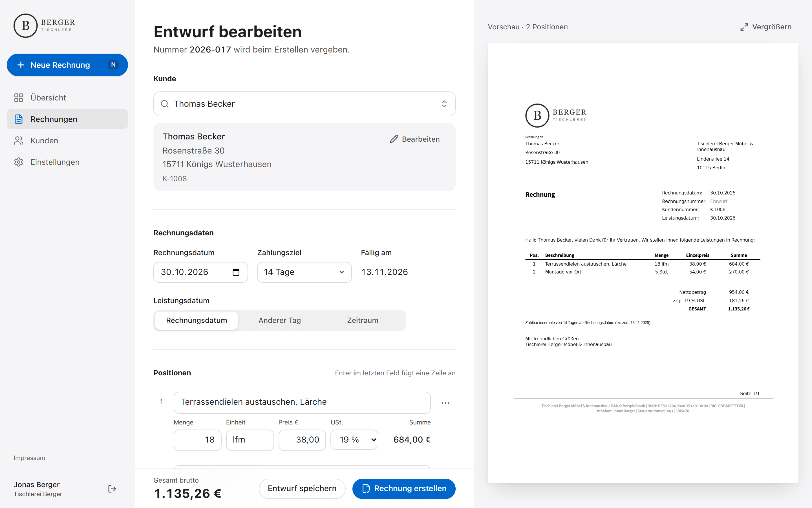Select Zeitraum for Leistungsdatum
Viewport: 812px width, 508px height.
pyautogui.click(x=363, y=321)
